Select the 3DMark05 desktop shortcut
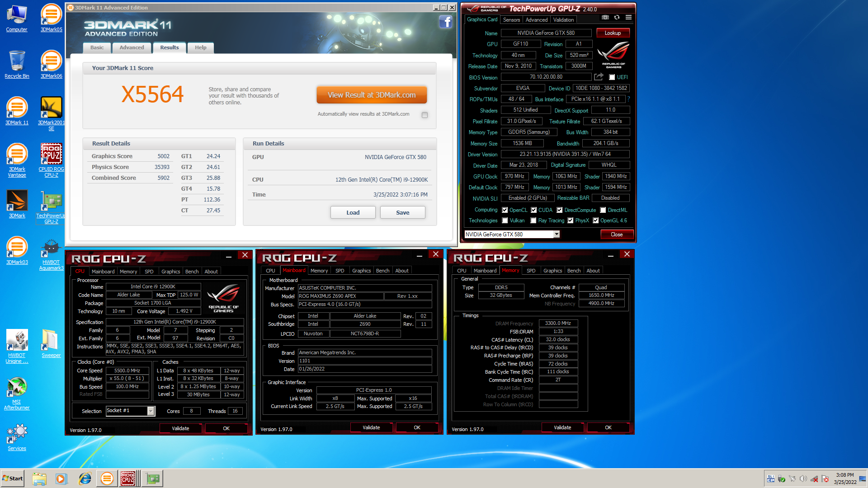The width and height of the screenshot is (868, 488). tap(51, 18)
